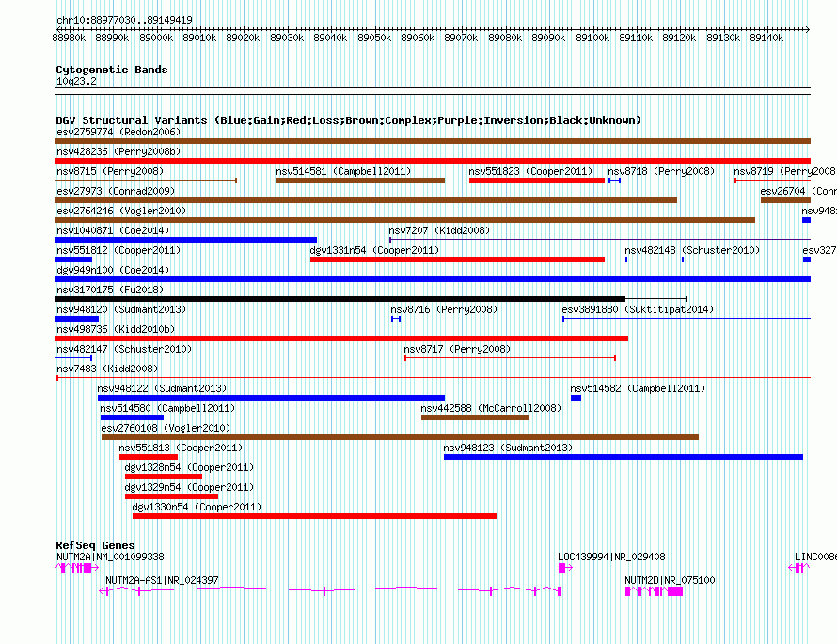Click the tiny nsv8716 (Perry2008) blue marker
The image size is (837, 644).
(396, 319)
